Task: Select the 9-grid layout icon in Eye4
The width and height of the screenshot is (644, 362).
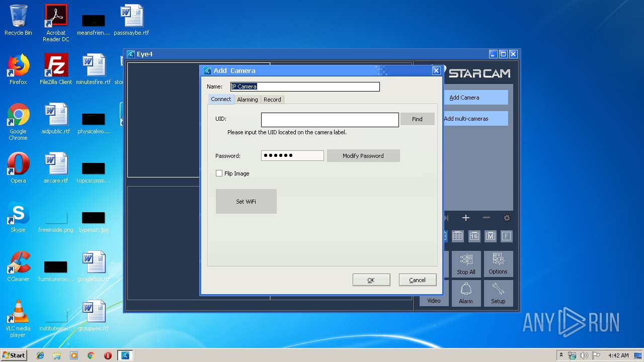Action: pos(457,236)
